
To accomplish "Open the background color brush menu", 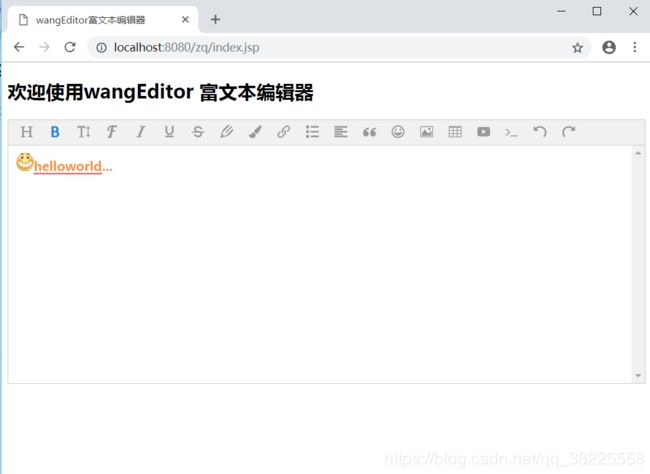I will pyautogui.click(x=255, y=132).
